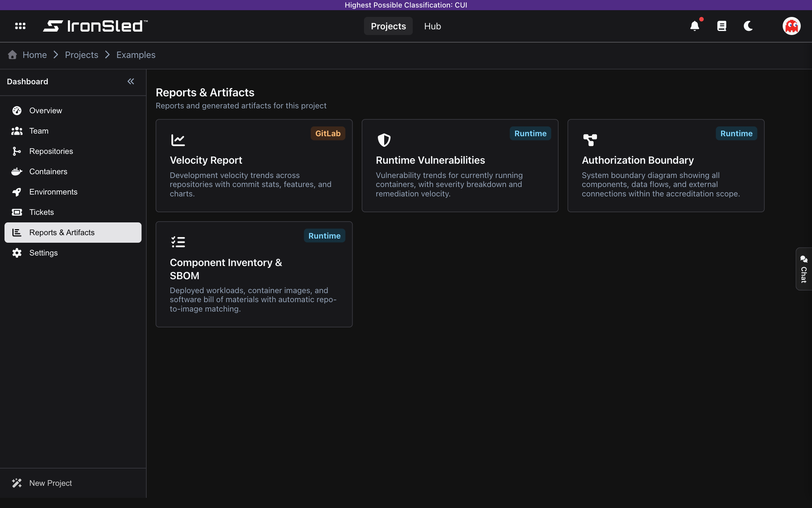Click the Chat bubbles icon
The height and width of the screenshot is (508, 812).
point(804,259)
